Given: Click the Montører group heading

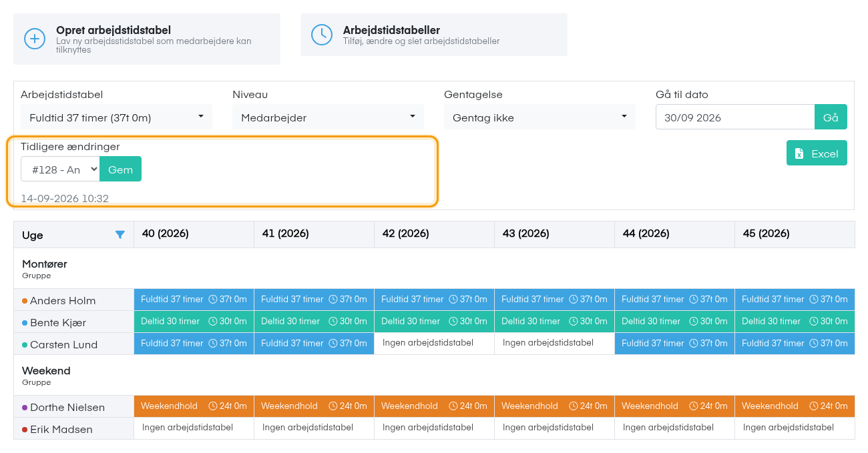Looking at the screenshot, I should tap(45, 264).
